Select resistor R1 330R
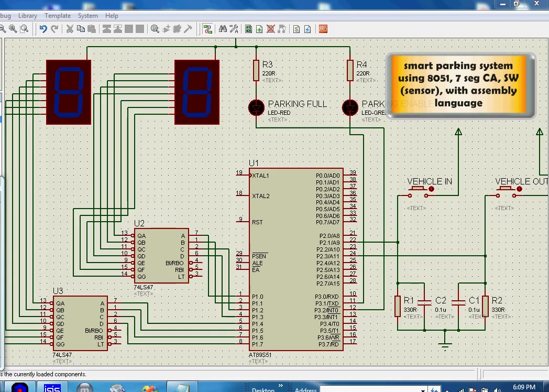Image resolution: width=549 pixels, height=392 pixels. coord(398,306)
